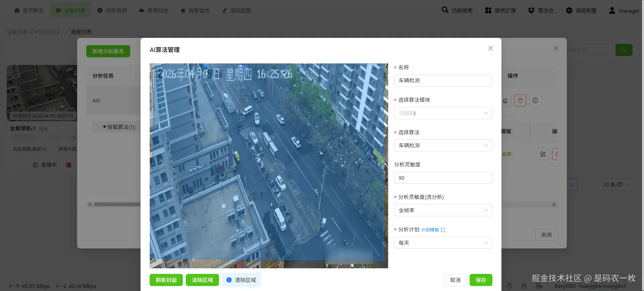Close the AI算法管理 dialog

click(x=490, y=48)
